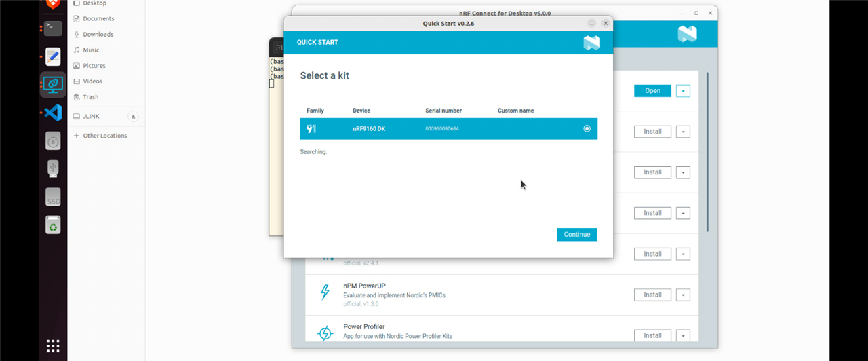868x361 pixels.
Task: Open the Terminal from the Ubuntu dock
Action: point(53,28)
